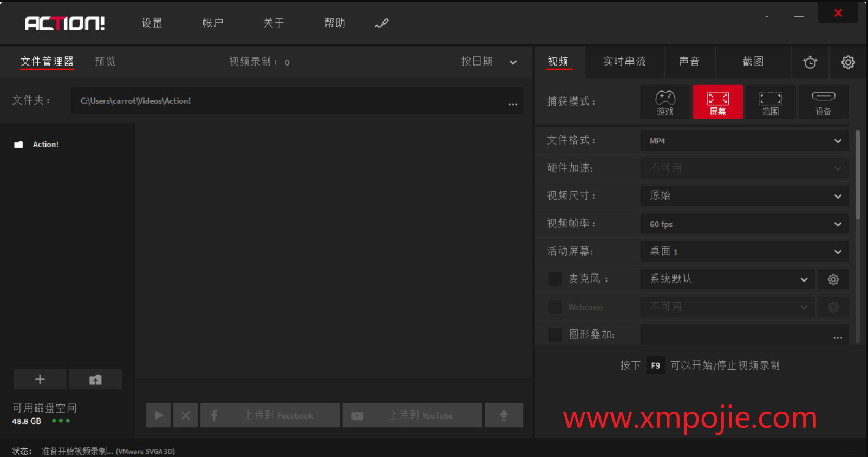The height and width of the screenshot is (457, 868).
Task: Select the 游戏 (game) capture mode
Action: tap(665, 102)
